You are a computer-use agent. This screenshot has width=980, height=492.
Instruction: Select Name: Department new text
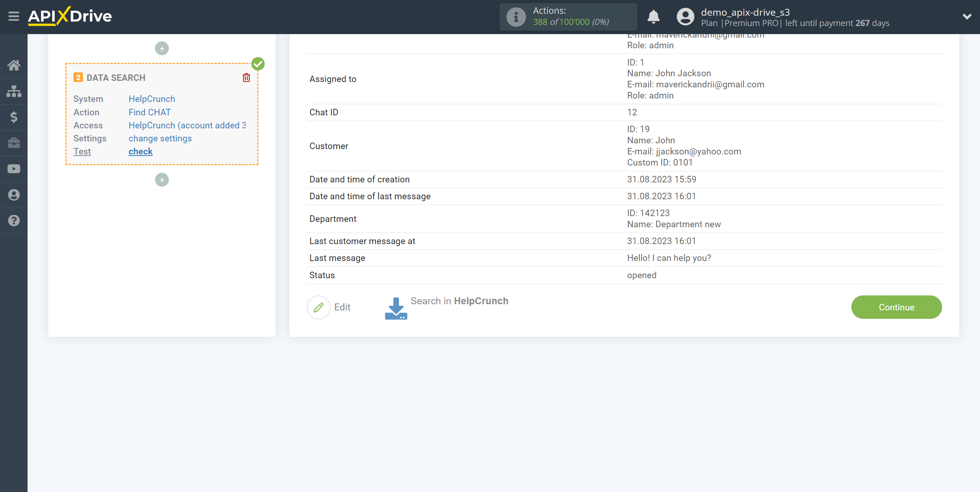(x=674, y=224)
